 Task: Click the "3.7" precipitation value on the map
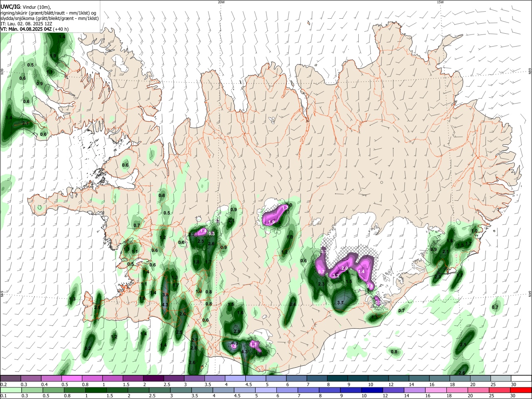point(340,303)
